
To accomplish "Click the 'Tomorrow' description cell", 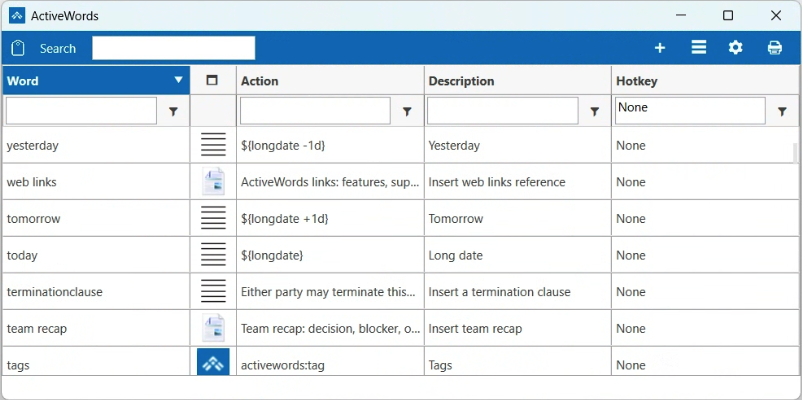I will pyautogui.click(x=518, y=218).
